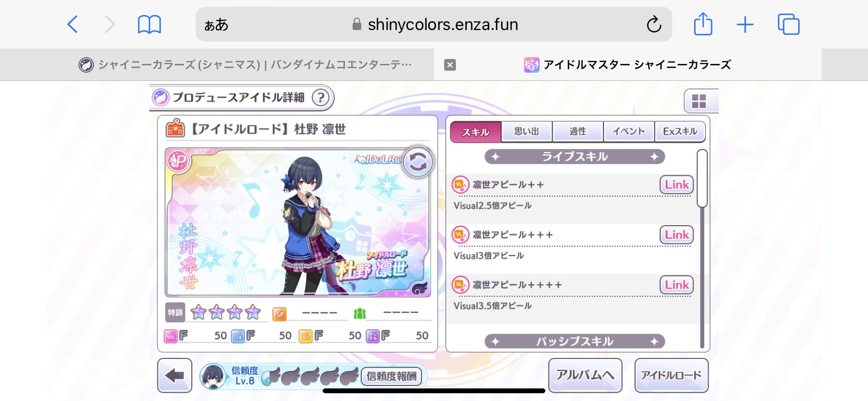Show all Safari tabs overview
Image resolution: width=868 pixels, height=401 pixels.
(789, 24)
